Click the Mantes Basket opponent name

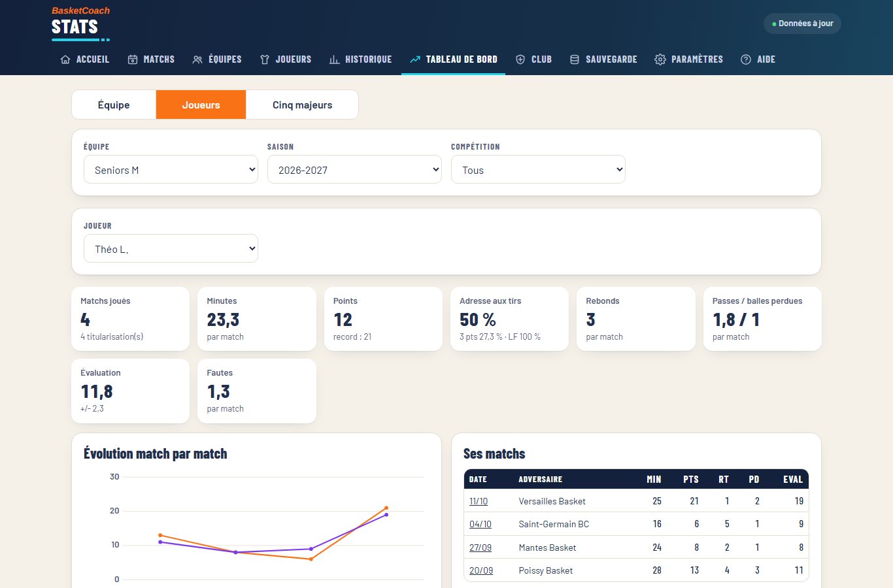547,547
